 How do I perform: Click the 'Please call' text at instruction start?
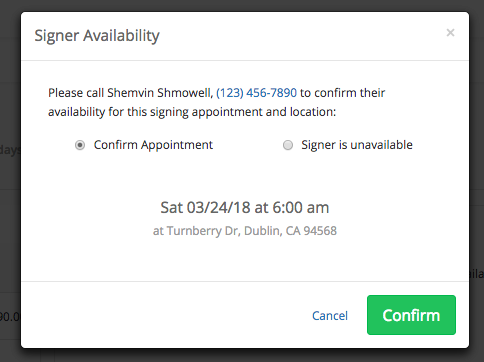coord(76,93)
